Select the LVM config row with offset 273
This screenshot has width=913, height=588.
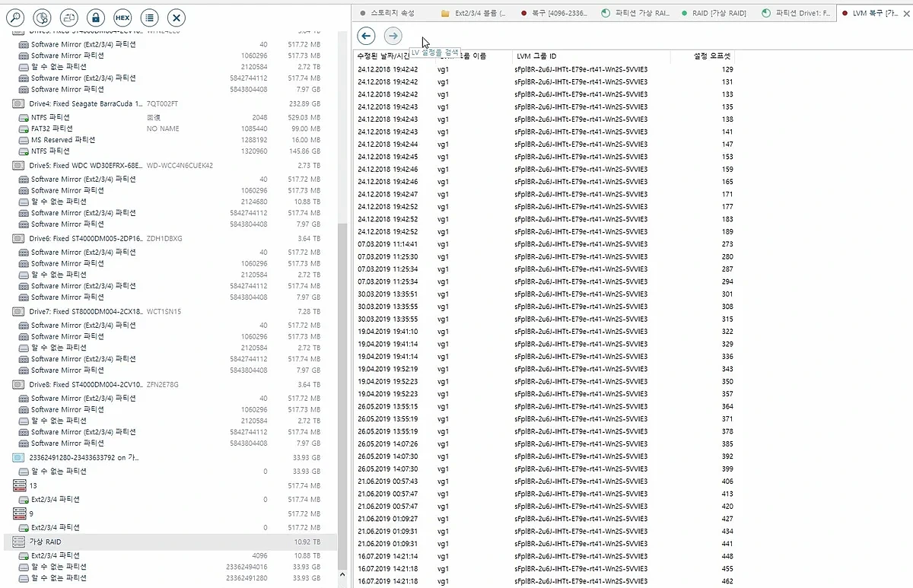point(545,244)
